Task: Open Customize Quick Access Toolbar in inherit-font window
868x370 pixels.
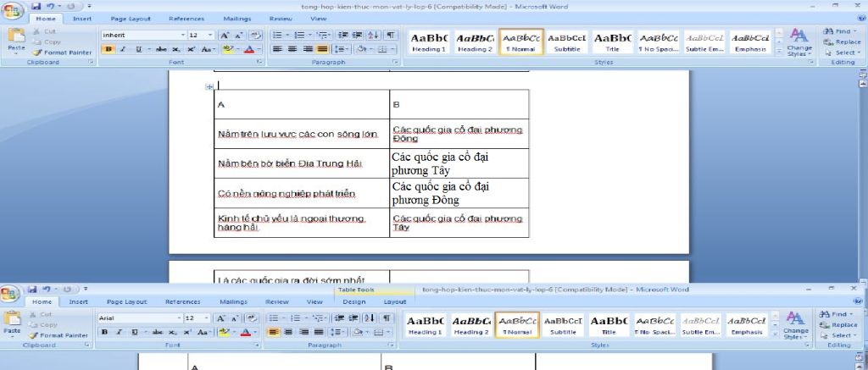Action: tap(89, 7)
